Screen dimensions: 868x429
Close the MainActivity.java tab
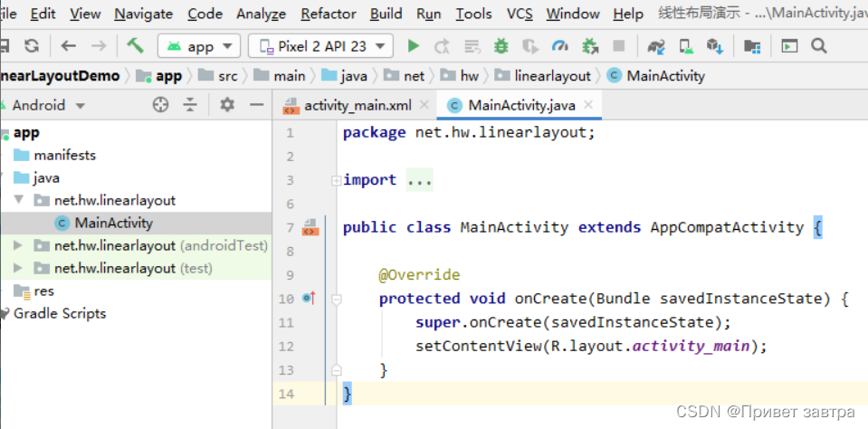pos(588,105)
